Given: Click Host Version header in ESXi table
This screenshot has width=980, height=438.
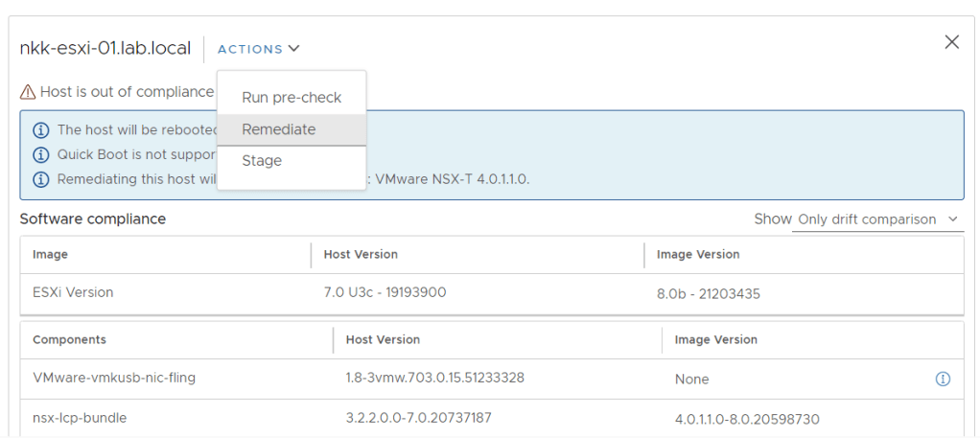Looking at the screenshot, I should pos(361,255).
